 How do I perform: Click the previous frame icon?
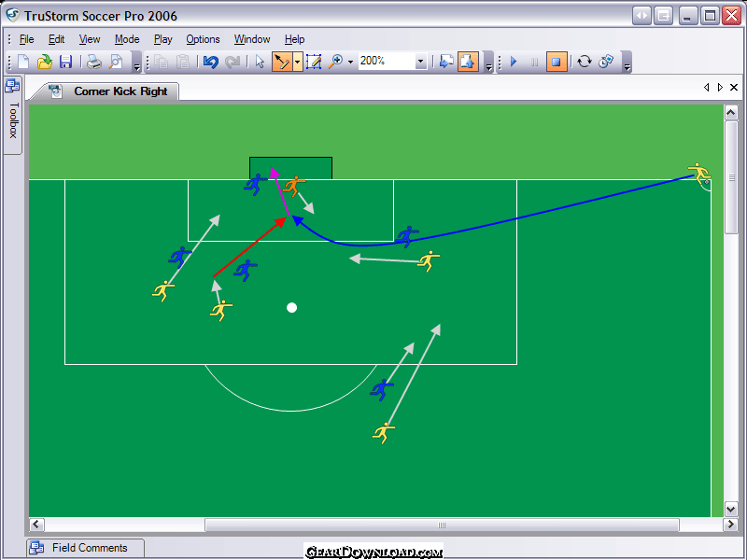pos(446,62)
